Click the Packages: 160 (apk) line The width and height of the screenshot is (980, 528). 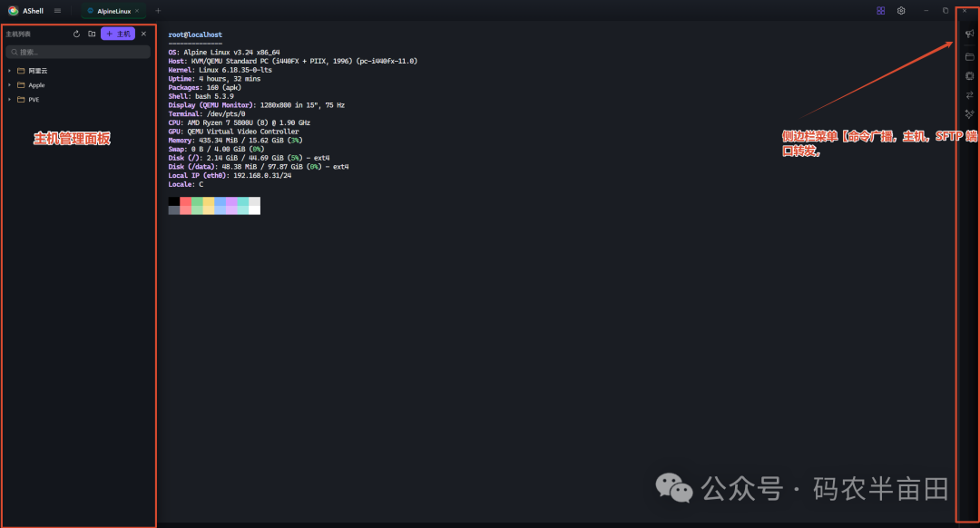tap(204, 87)
